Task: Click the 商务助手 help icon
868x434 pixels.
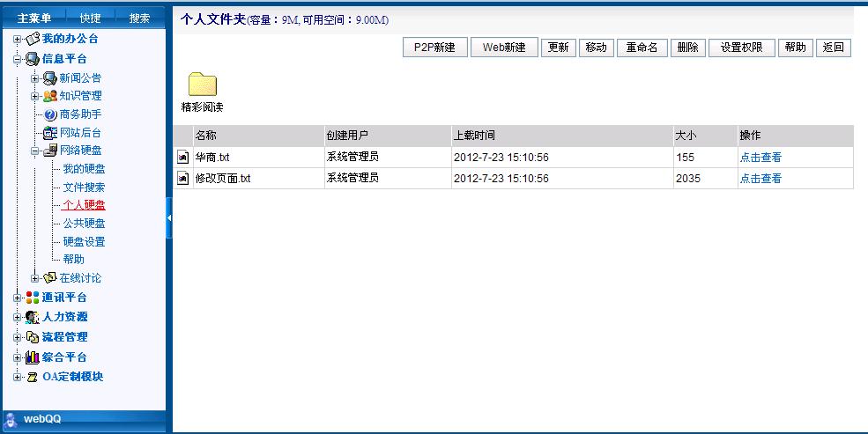Action: (x=50, y=114)
